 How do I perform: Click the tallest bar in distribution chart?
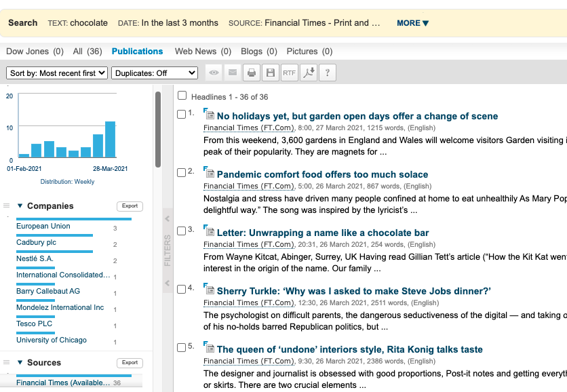point(110,139)
